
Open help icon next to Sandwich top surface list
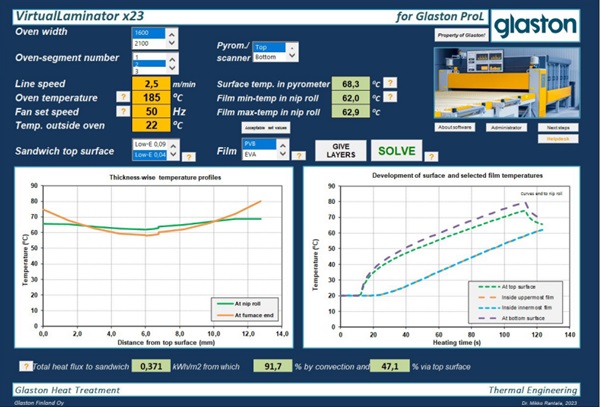point(188,157)
